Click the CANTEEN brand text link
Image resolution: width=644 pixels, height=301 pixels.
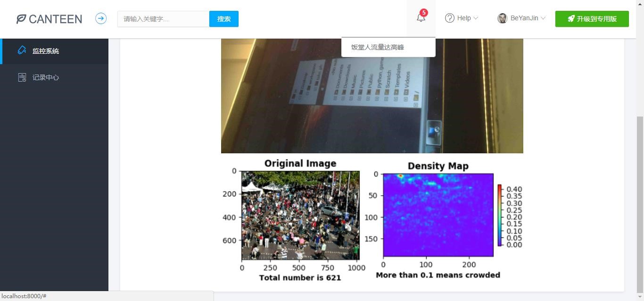(x=55, y=19)
